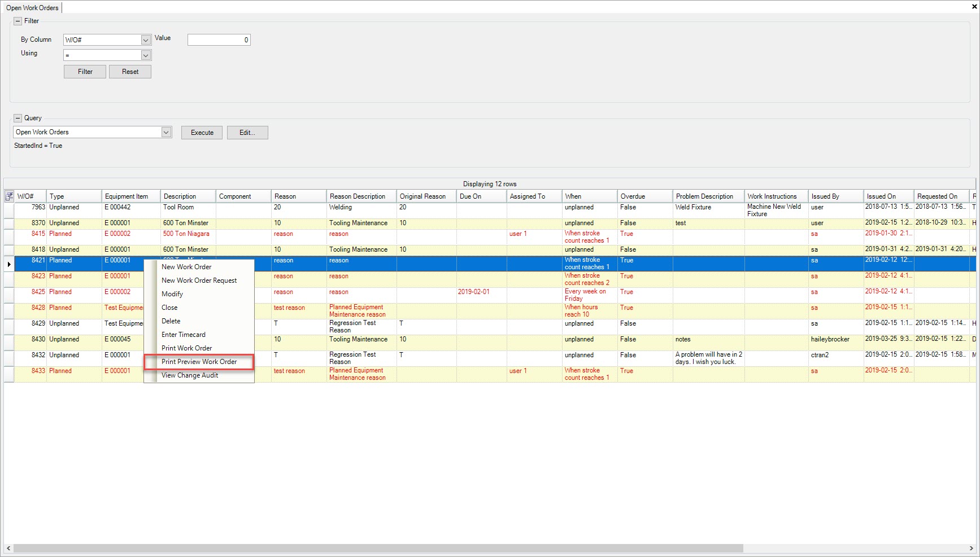The height and width of the screenshot is (557, 980).
Task: Click the current row indicator arrow
Action: (x=9, y=264)
